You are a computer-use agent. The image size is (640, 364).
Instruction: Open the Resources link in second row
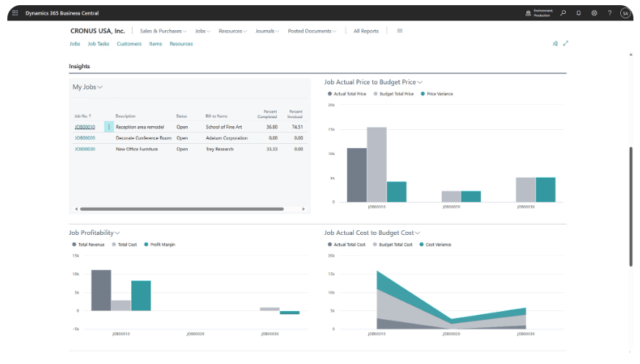181,43
